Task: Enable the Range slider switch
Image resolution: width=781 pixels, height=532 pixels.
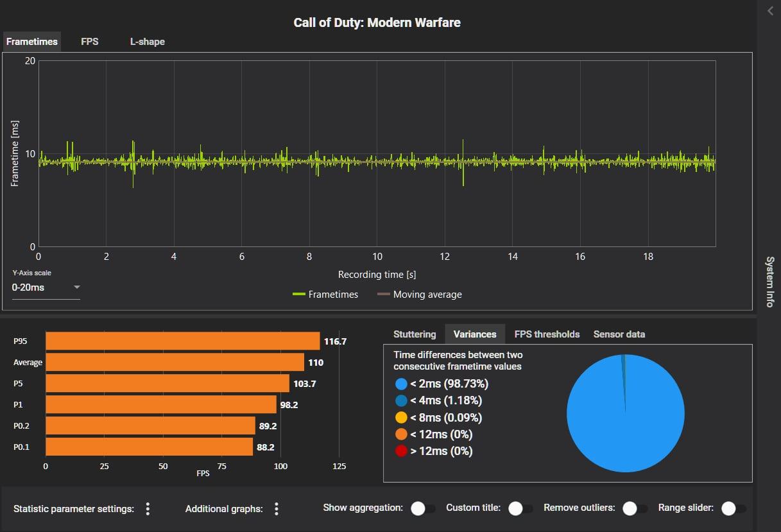Action: pos(734,508)
